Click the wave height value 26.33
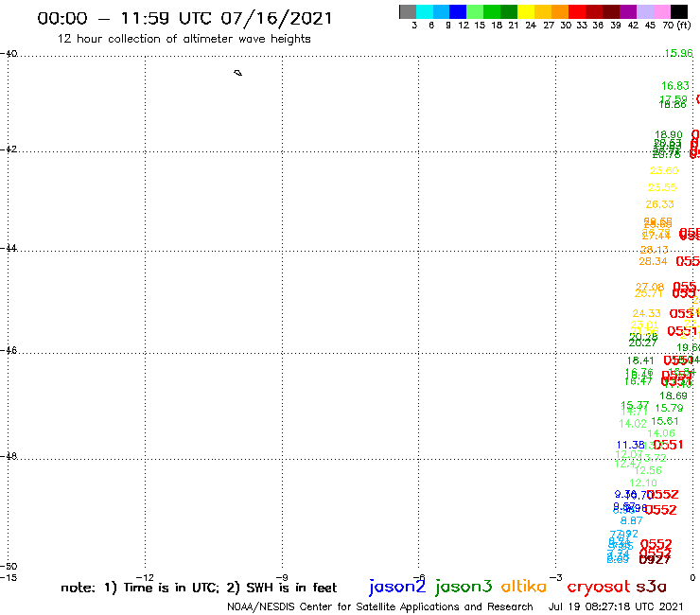 pos(659,204)
